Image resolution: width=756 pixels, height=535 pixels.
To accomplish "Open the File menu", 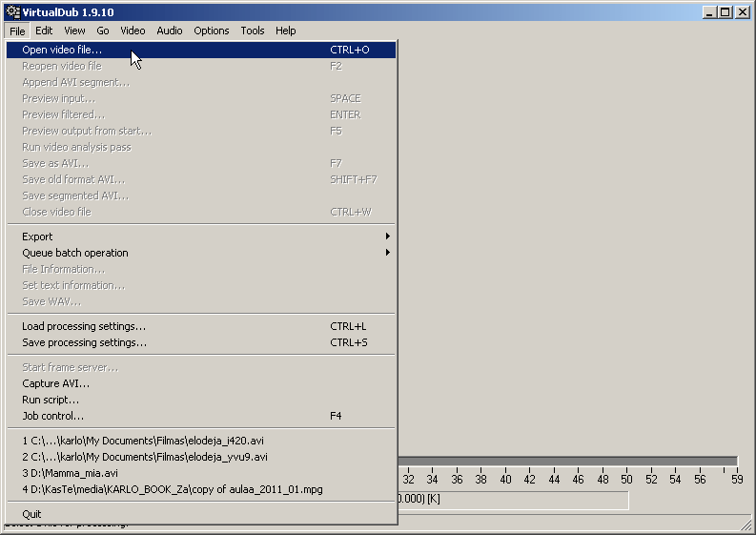I will click(17, 31).
